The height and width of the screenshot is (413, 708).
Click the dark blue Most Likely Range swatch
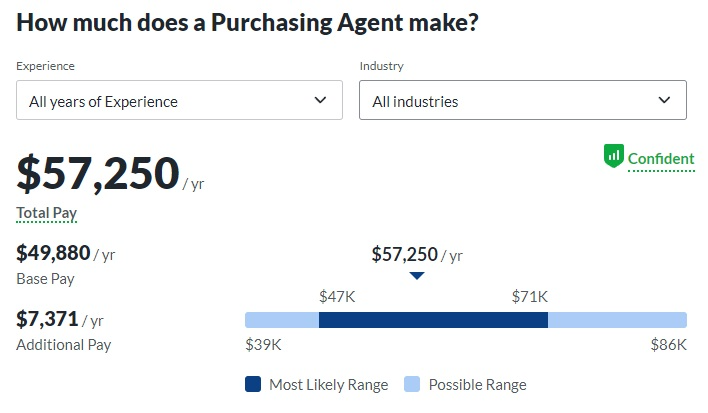tap(253, 384)
